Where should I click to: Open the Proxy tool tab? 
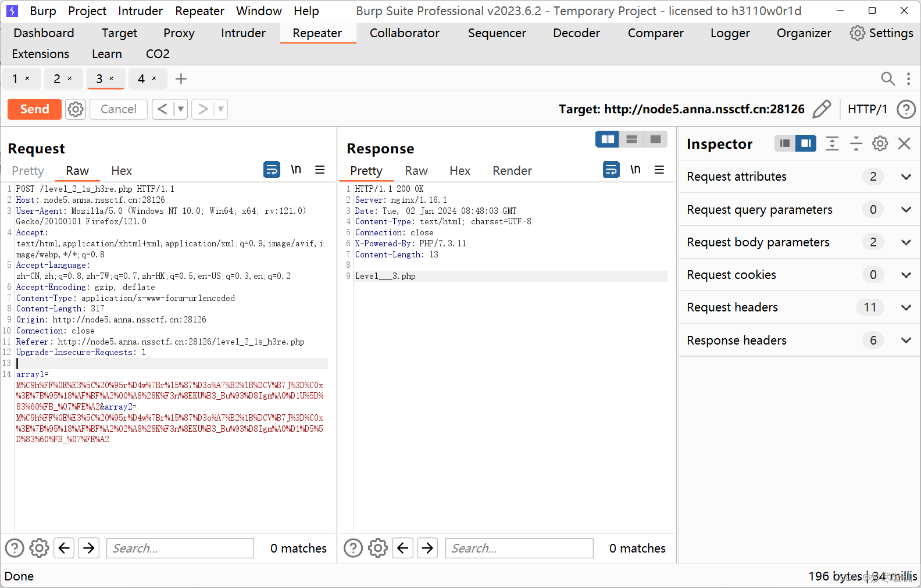tap(179, 33)
